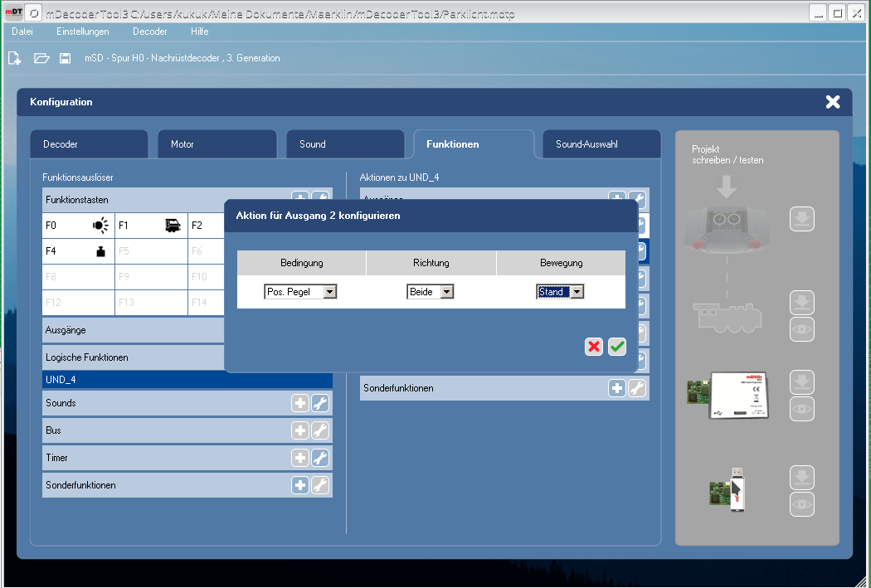Screen dimensions: 871x588
Task: Open the Bedingung dropdown showing Pos. Pegel
Action: 300,292
